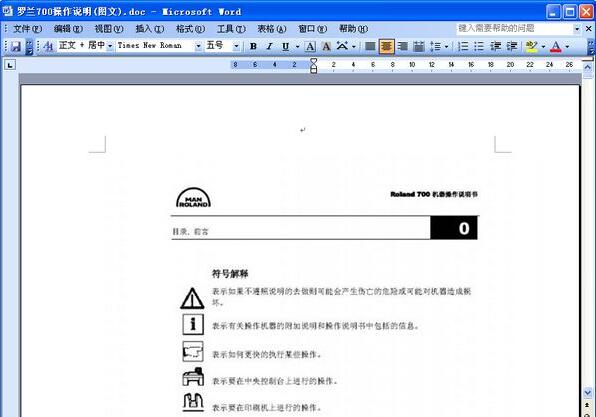Select the MAN Roland logo image
Screen dimensions: 596x417
(193, 197)
